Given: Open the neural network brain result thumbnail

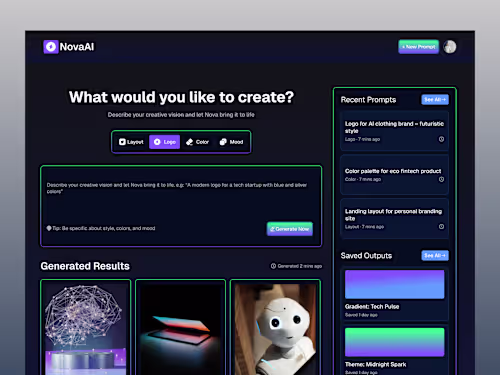Looking at the screenshot, I should coord(86,328).
